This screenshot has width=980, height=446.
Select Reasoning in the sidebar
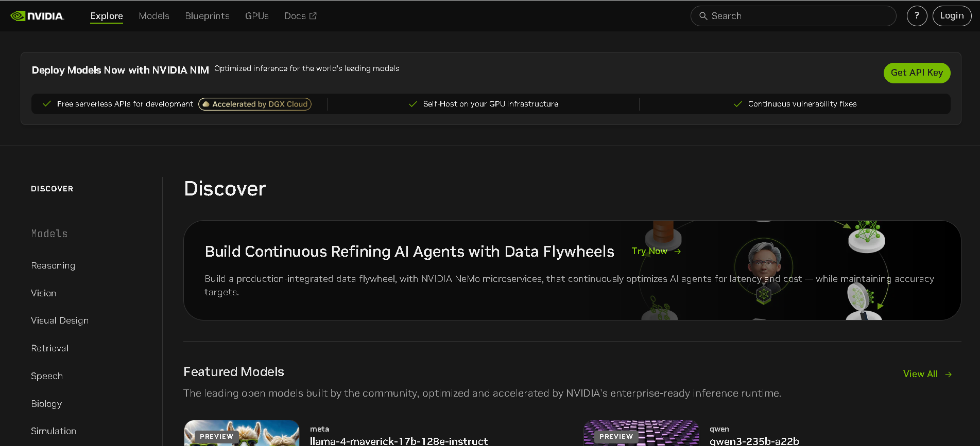(x=53, y=265)
